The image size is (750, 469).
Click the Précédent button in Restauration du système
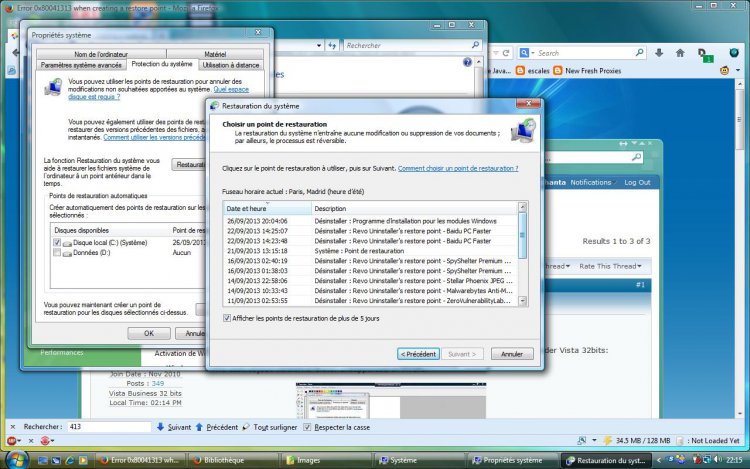[x=418, y=354]
